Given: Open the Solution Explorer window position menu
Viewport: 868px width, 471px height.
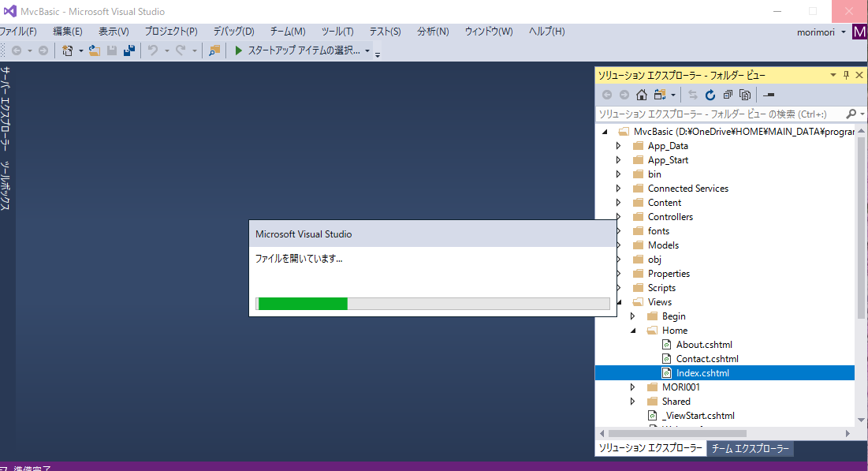Looking at the screenshot, I should tap(833, 75).
